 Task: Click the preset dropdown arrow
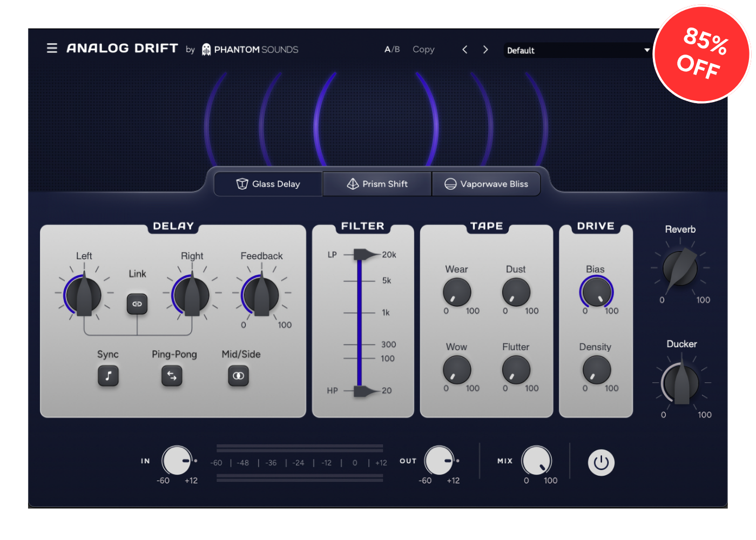coord(646,50)
